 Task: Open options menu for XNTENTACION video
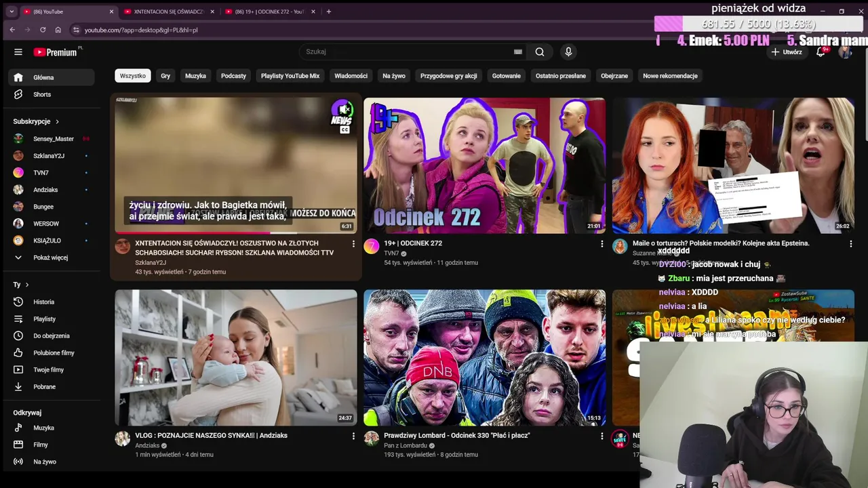point(353,243)
